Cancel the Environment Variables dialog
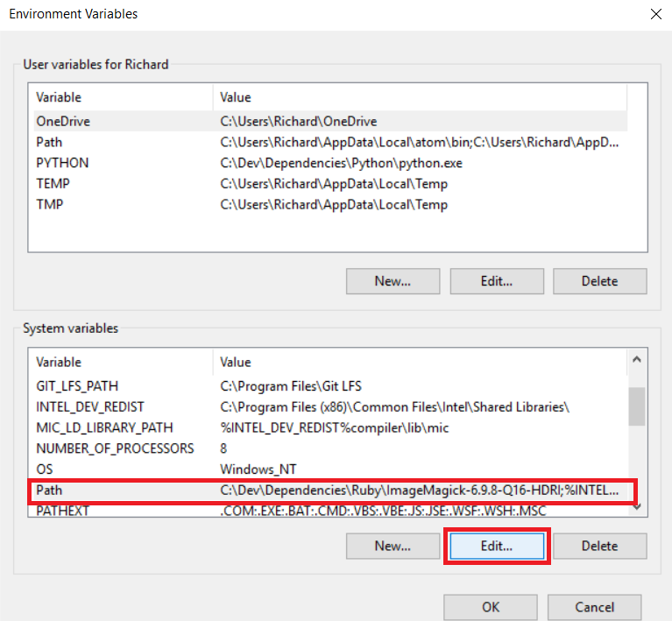This screenshot has height=621, width=672. pyautogui.click(x=594, y=607)
